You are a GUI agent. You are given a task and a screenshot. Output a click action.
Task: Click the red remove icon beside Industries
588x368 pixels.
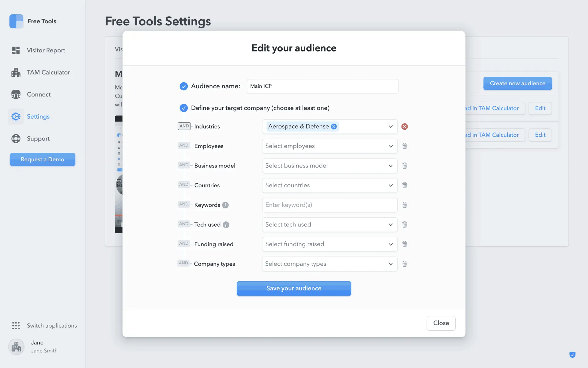click(405, 127)
